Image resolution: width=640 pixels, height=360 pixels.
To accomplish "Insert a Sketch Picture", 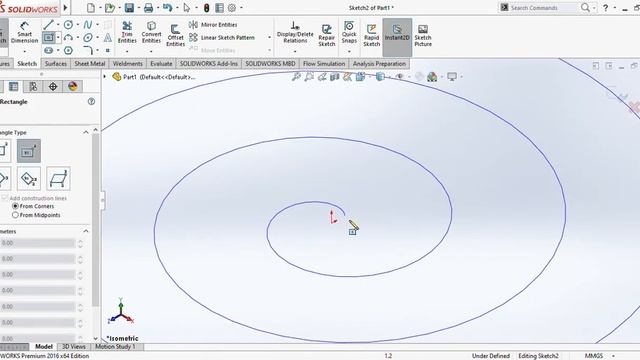I will tap(423, 35).
